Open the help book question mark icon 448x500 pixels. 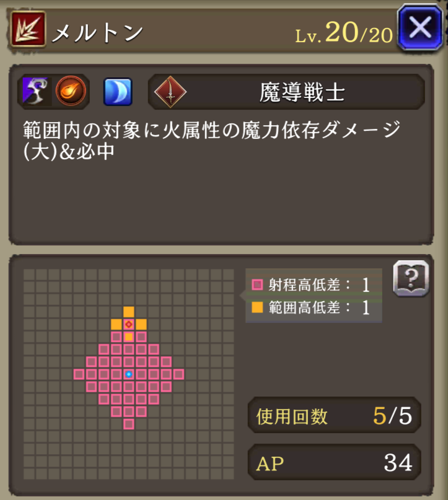(411, 278)
